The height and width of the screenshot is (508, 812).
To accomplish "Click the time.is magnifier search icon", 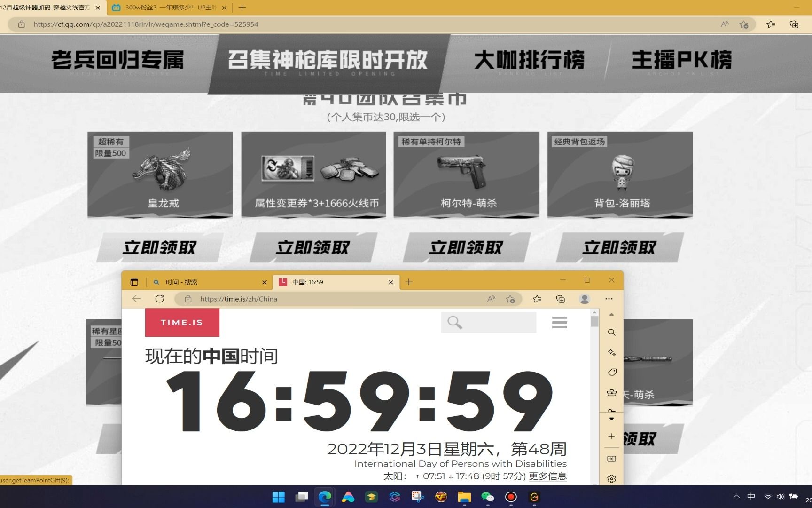I will [x=454, y=323].
